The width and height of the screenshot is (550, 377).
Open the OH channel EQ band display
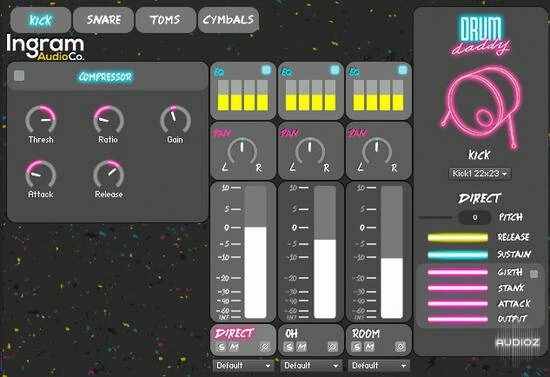click(311, 95)
